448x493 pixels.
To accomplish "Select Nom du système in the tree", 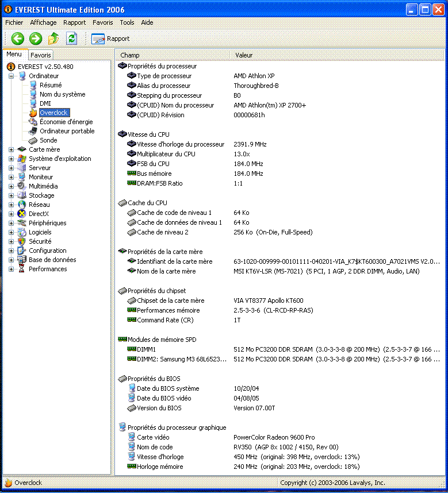I will pos(62,94).
